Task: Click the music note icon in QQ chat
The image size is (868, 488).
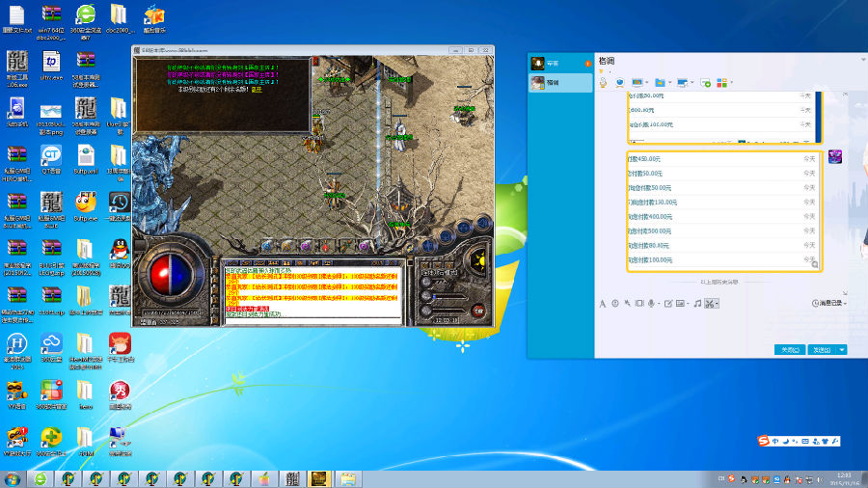Action: click(x=697, y=303)
